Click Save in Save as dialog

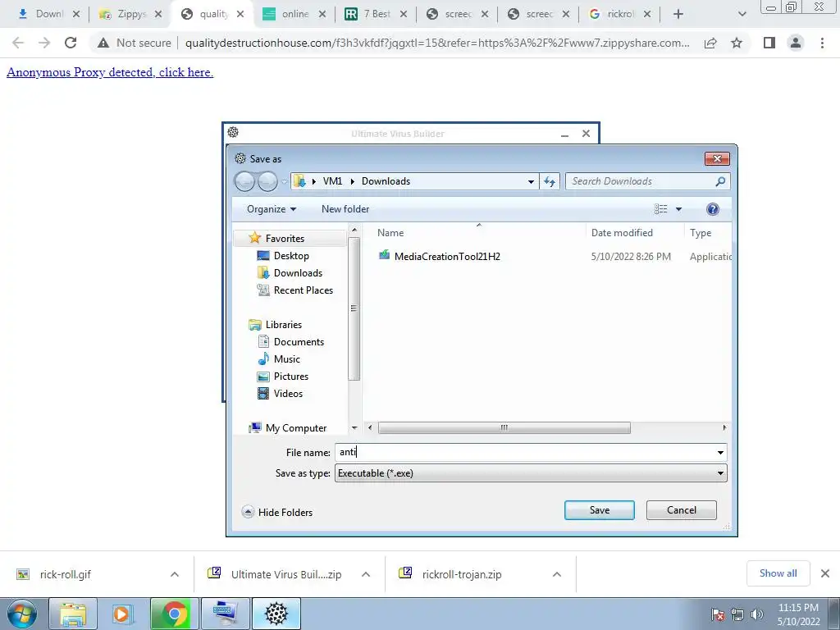[600, 510]
